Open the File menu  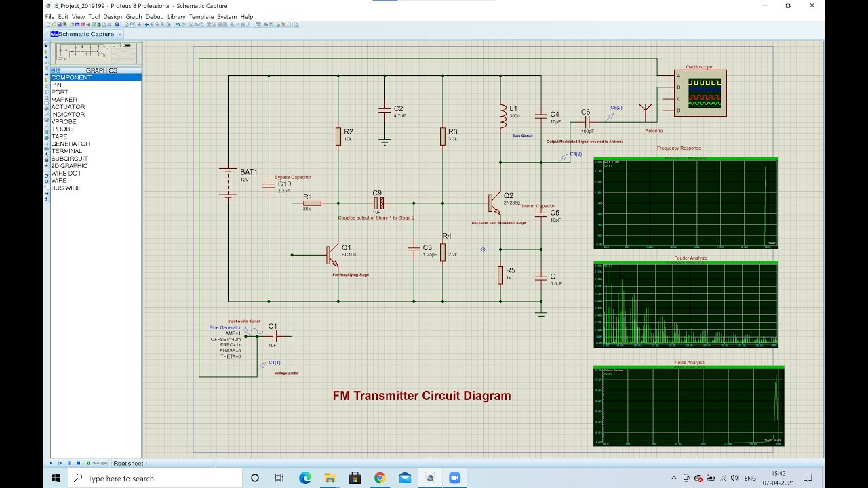click(50, 16)
